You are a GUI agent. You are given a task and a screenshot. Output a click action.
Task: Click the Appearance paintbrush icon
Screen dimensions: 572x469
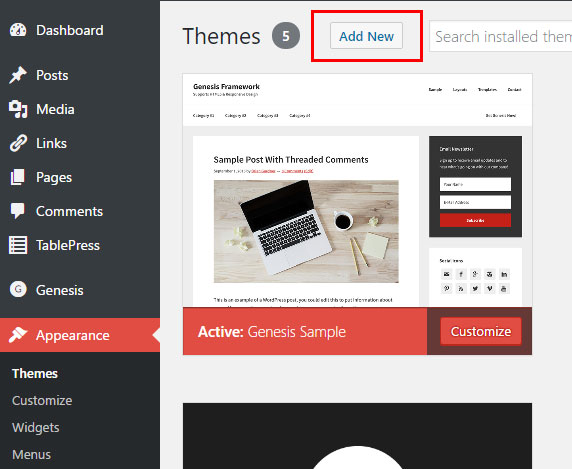18,334
